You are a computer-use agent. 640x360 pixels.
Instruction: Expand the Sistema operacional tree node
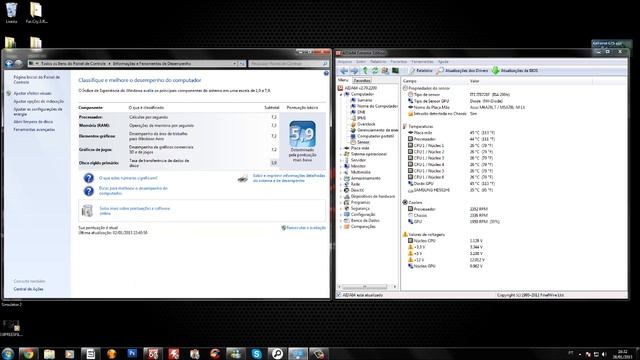341,154
